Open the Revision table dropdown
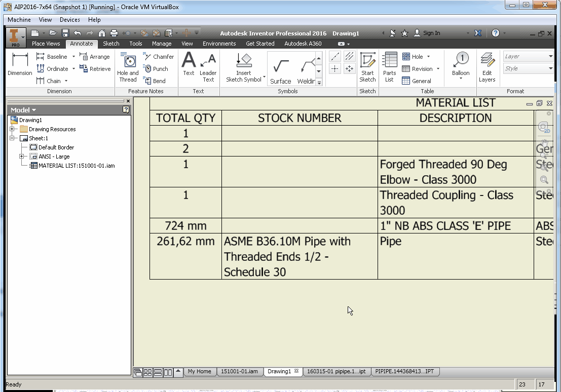 (438, 68)
